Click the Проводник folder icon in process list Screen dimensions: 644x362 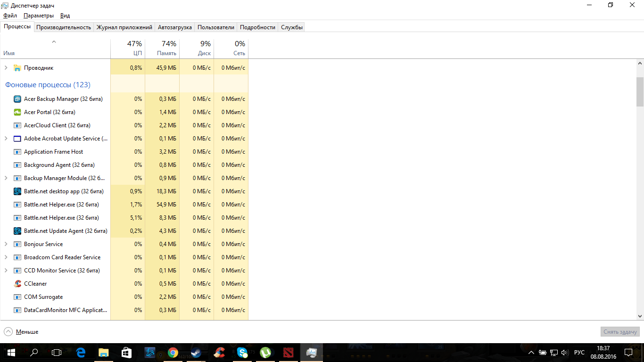click(x=17, y=68)
